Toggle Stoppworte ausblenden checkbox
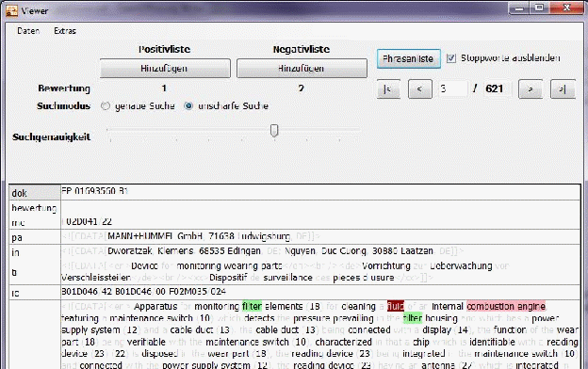The height and width of the screenshot is (369, 588). click(451, 58)
